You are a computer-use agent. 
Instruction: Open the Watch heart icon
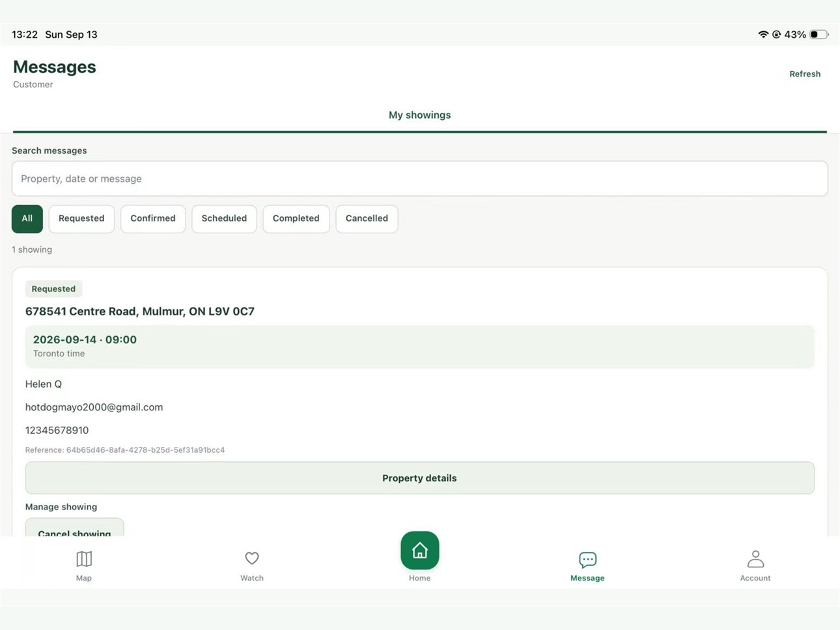pyautogui.click(x=252, y=558)
